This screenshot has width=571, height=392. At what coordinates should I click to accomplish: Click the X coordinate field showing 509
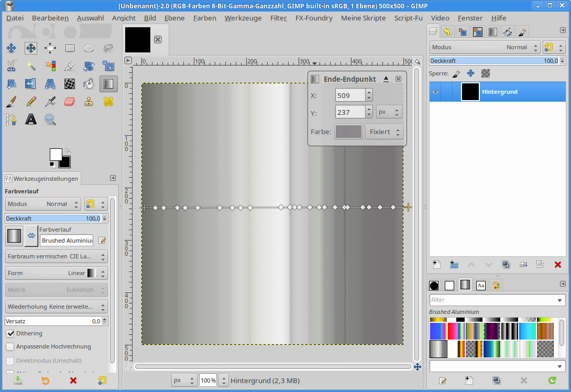pyautogui.click(x=350, y=95)
